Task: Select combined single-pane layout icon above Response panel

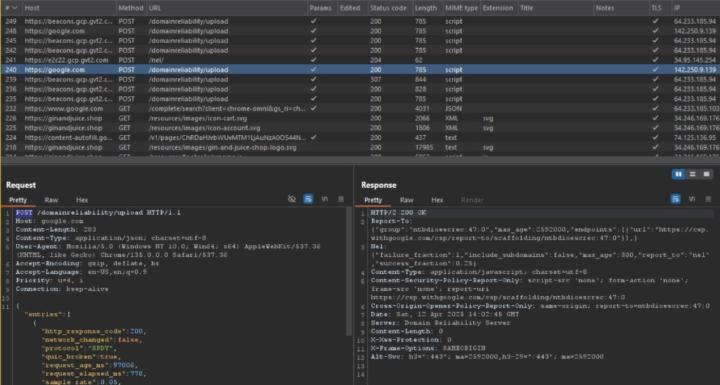Action: (706, 174)
